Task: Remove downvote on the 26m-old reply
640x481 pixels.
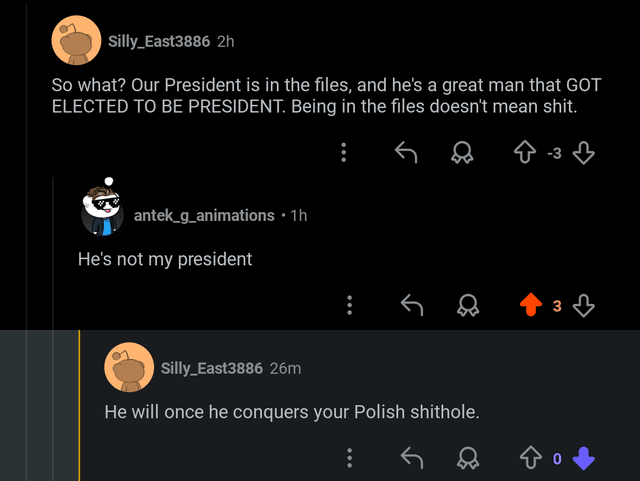Action: click(585, 458)
